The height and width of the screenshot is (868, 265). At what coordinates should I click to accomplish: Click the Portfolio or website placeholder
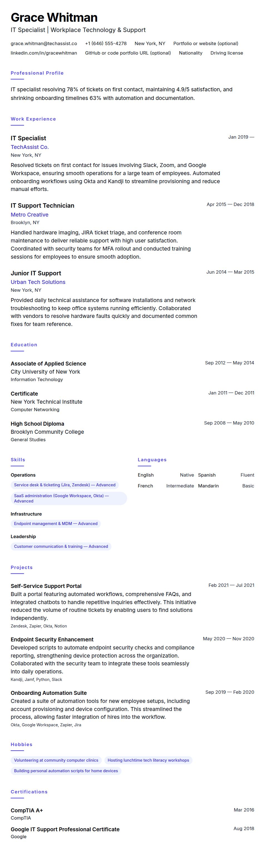coord(206,43)
